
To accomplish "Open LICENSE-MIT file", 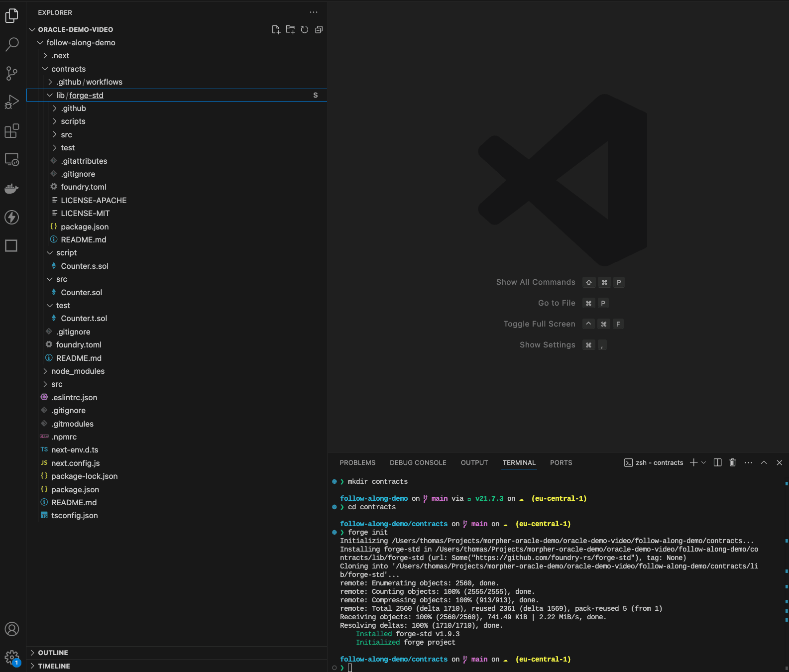I will point(177,214).
